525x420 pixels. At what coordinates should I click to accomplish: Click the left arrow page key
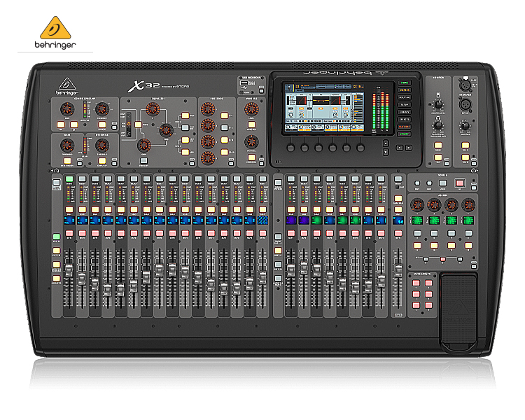tap(400, 148)
